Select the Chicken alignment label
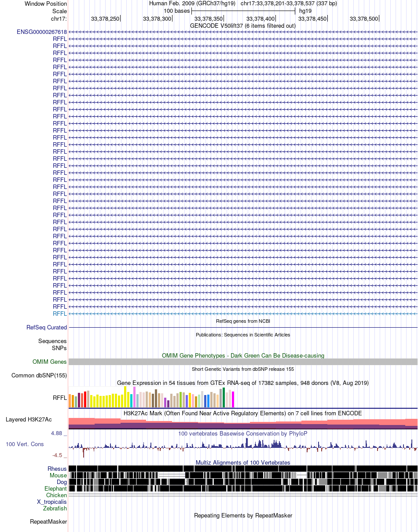This screenshot has width=418, height=532. tap(57, 495)
